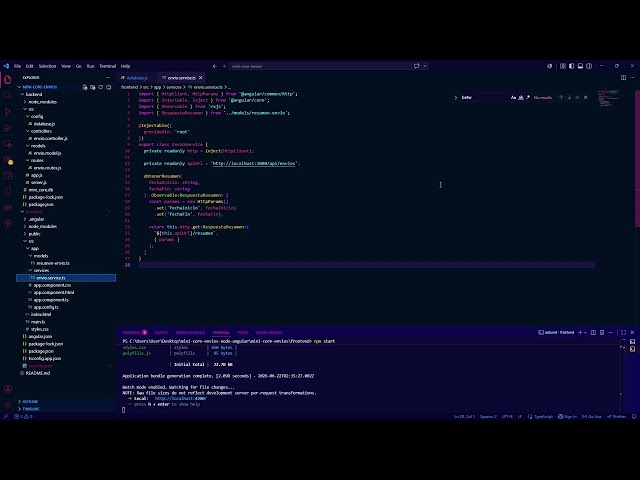Collapse all folders in Explorer
Image resolution: width=640 pixels, height=480 pixels.
pyautogui.click(x=109, y=87)
